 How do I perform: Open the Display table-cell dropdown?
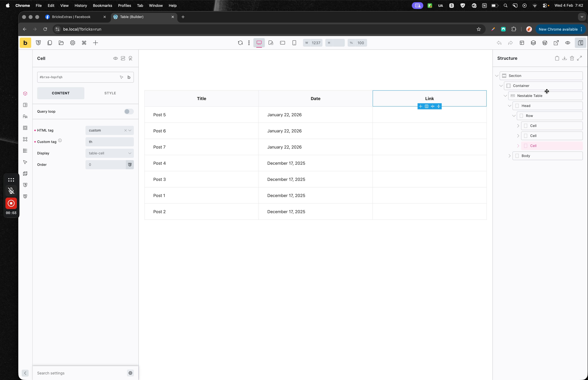click(110, 153)
